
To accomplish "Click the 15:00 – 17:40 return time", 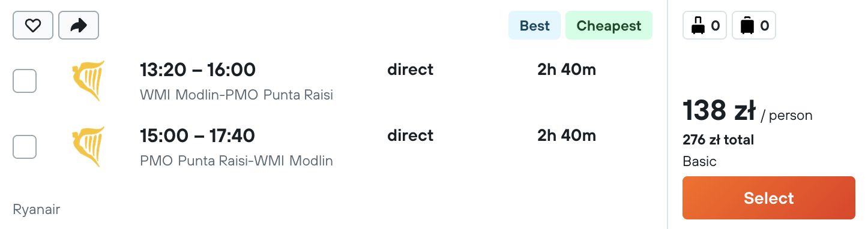I will pyautogui.click(x=197, y=136).
